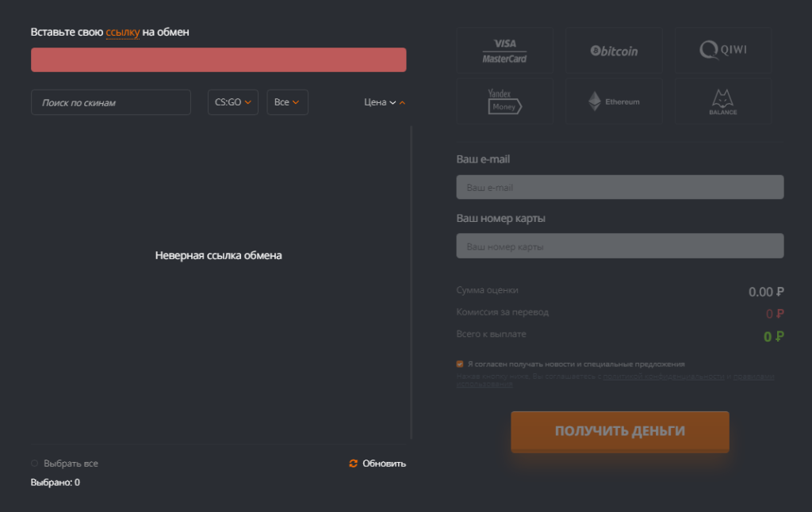812x512 pixels.
Task: Click the 0.00 ₽ appraisal sum value
Action: [766, 292]
